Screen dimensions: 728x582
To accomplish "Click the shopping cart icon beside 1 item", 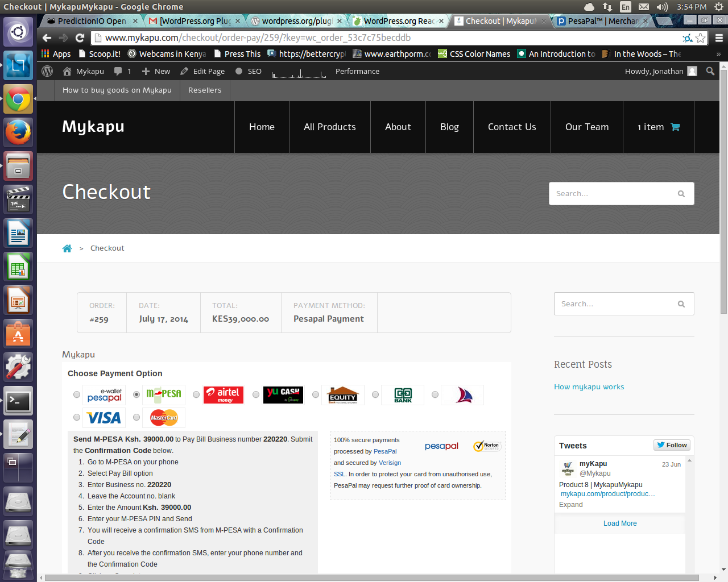I will (x=675, y=127).
